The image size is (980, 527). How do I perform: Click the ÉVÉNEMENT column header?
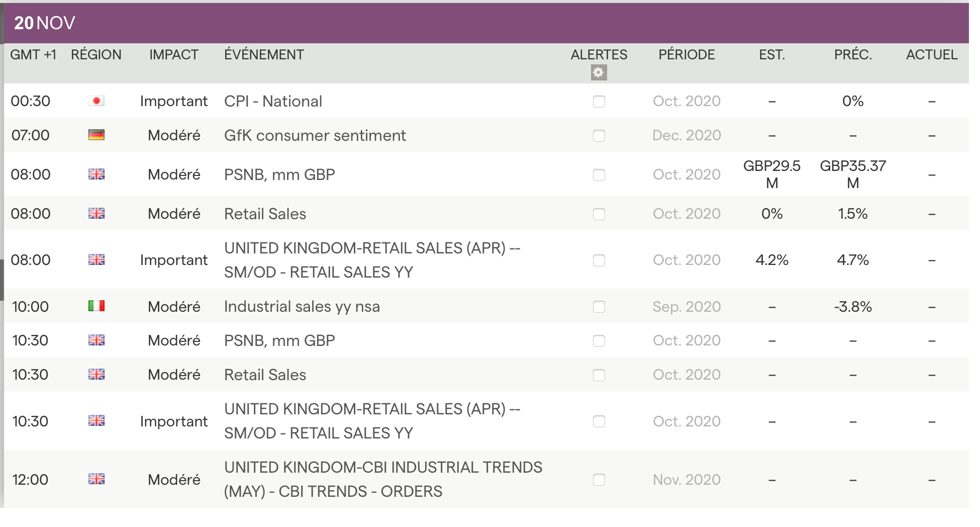point(264,55)
